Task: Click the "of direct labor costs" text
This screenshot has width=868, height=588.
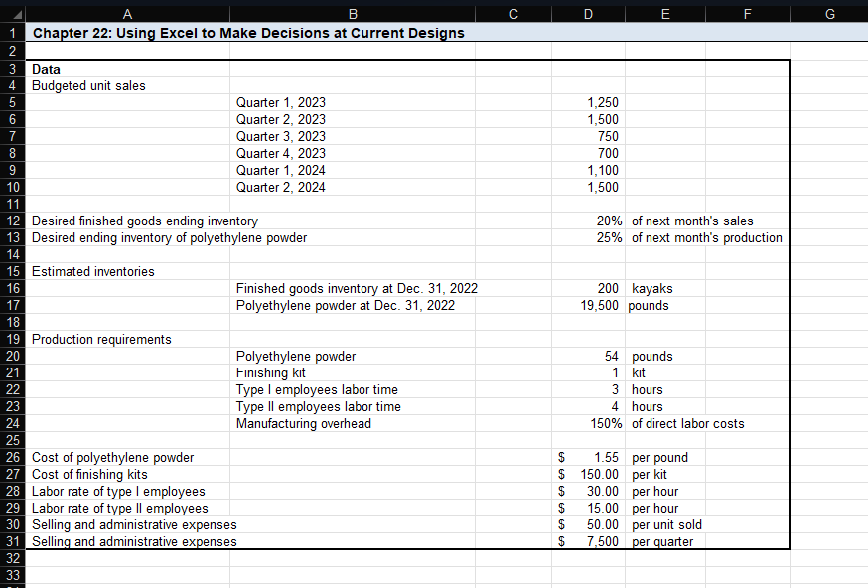Action: coord(688,423)
